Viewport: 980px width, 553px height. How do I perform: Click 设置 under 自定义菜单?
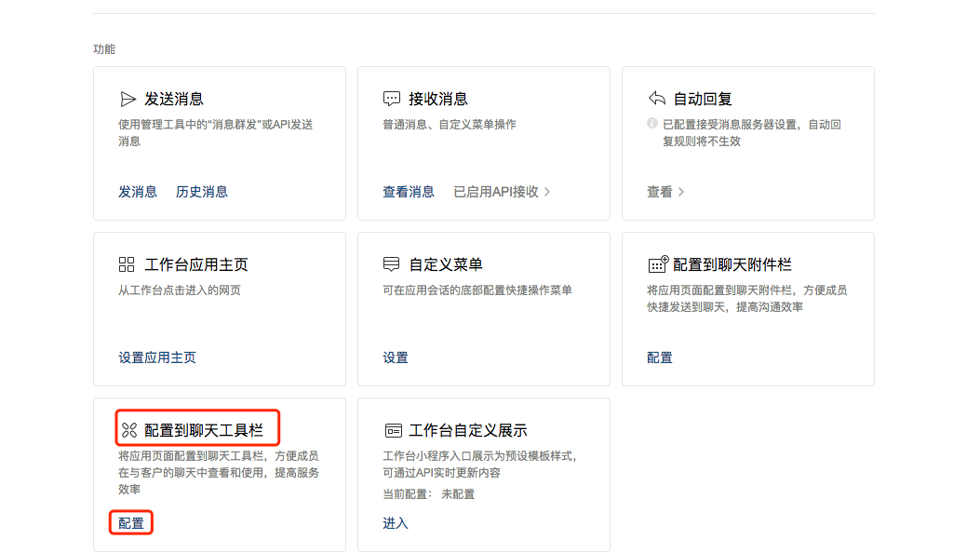pyautogui.click(x=395, y=357)
